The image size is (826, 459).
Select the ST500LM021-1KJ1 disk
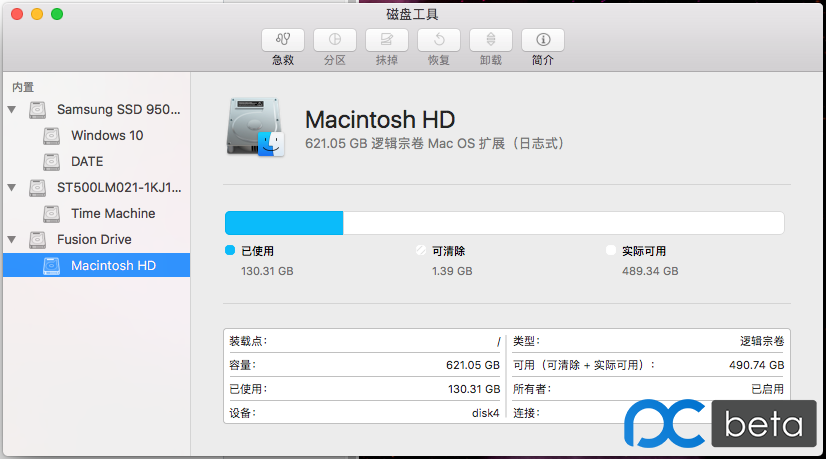(96, 188)
